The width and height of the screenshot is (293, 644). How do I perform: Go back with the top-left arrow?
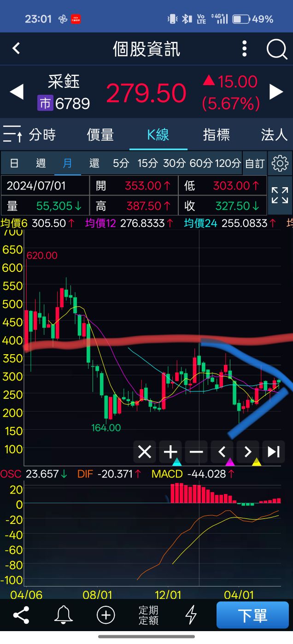pos(16,48)
